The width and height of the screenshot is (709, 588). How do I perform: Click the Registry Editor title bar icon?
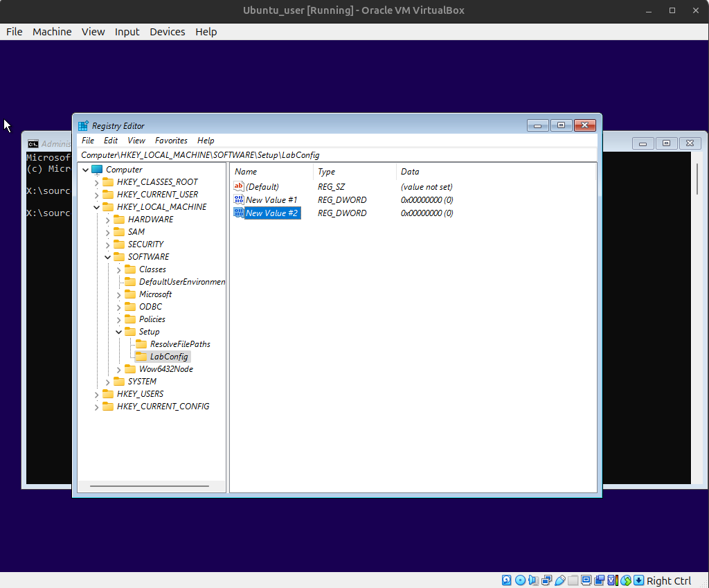pyautogui.click(x=83, y=126)
